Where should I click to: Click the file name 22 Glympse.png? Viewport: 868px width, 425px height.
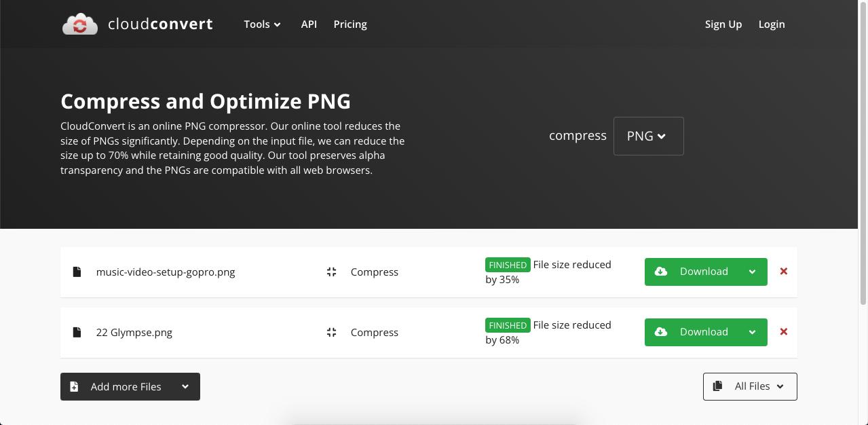point(134,332)
